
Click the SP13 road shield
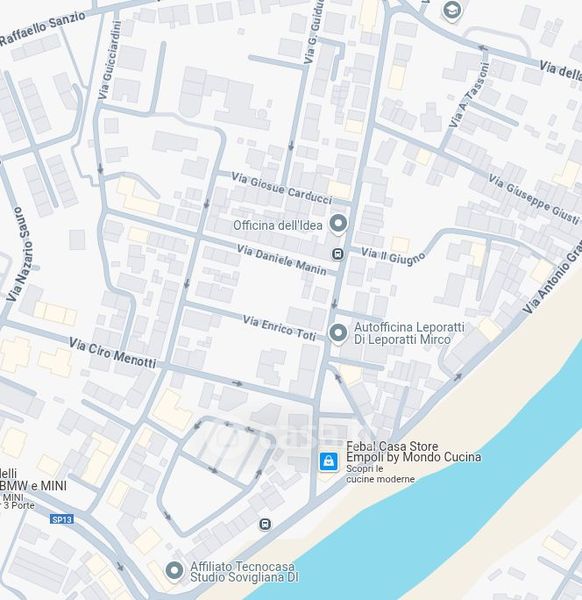[x=62, y=519]
